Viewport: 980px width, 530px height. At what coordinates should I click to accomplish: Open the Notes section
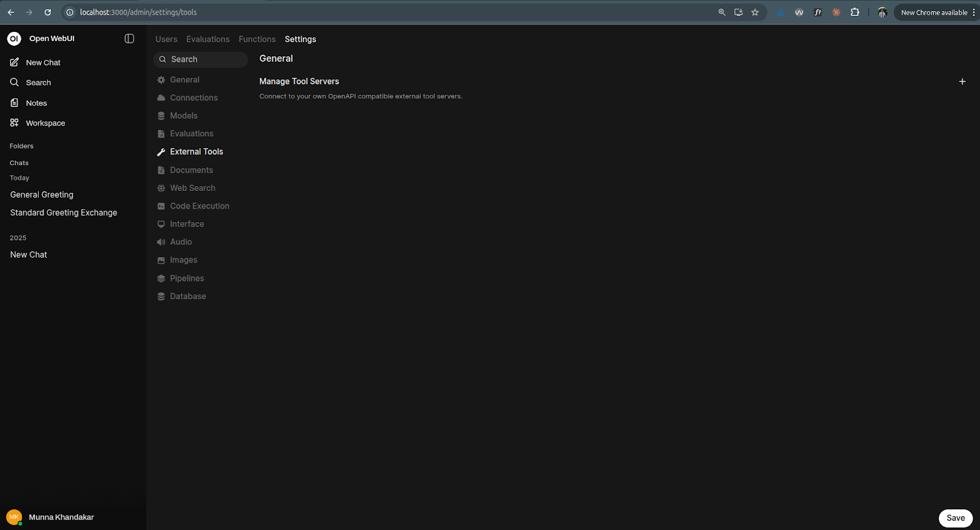pos(36,103)
